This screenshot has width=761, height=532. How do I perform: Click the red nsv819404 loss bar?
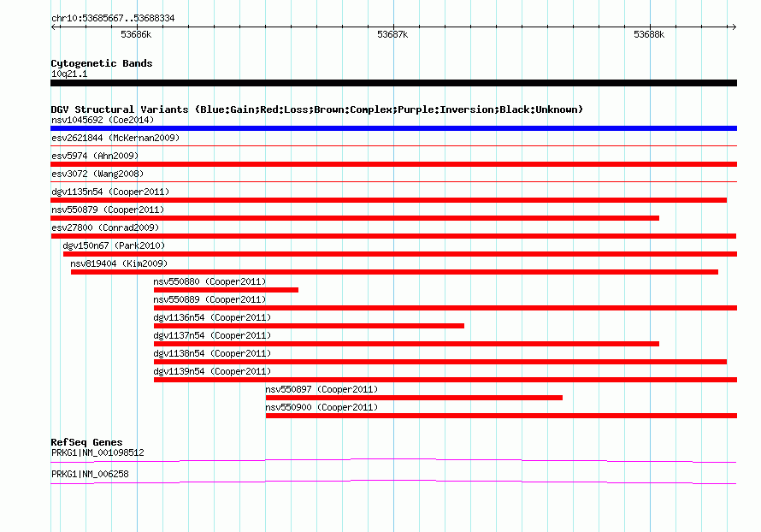click(x=394, y=272)
